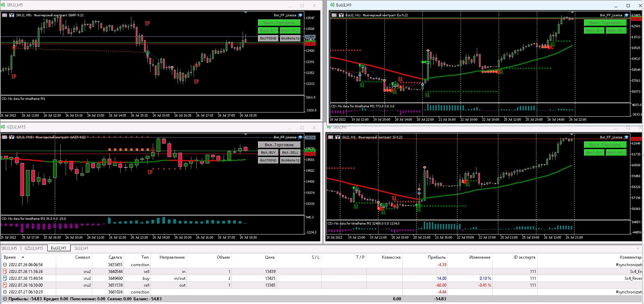Click the profit value 14.00
644x304 pixels.
coord(442,278)
